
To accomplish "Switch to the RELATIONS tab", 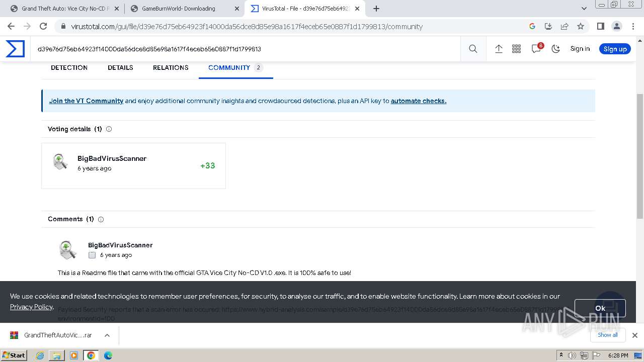I will click(x=171, y=67).
